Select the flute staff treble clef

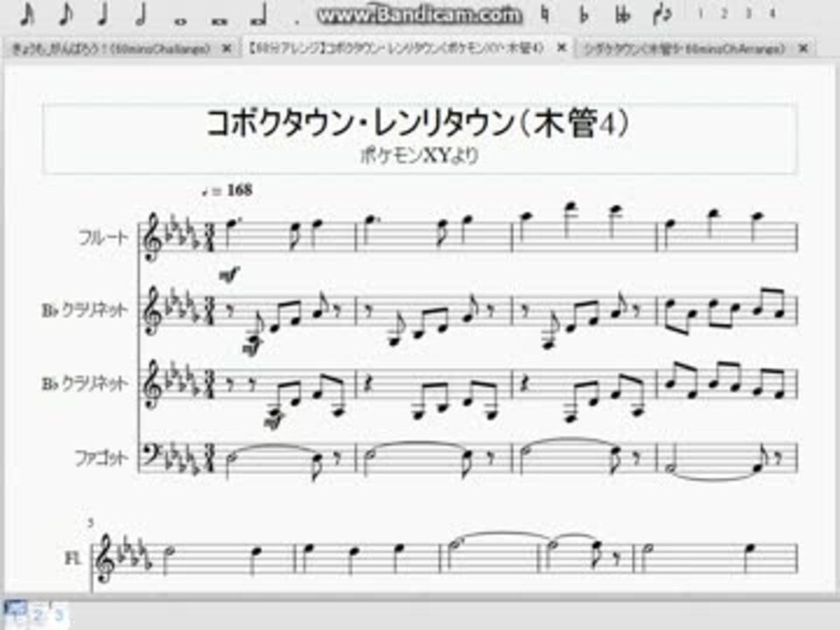[152, 237]
